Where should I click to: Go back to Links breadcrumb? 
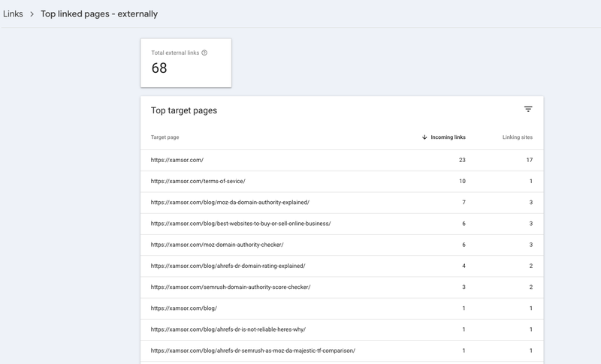point(13,14)
